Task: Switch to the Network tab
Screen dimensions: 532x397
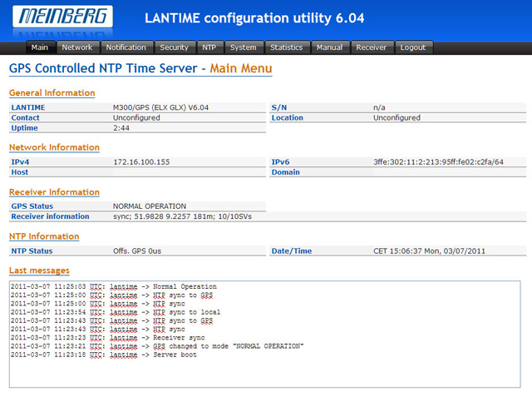Action: pyautogui.click(x=77, y=47)
